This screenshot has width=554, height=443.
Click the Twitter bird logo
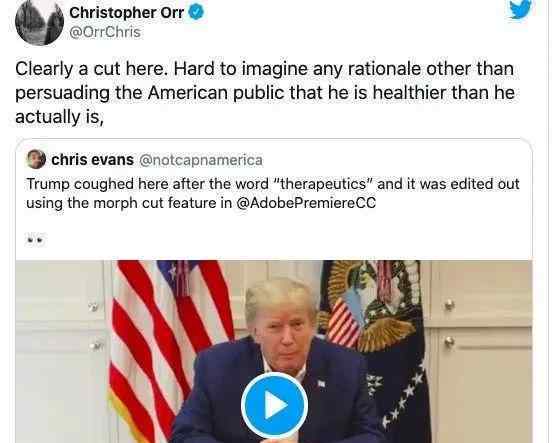(x=520, y=8)
